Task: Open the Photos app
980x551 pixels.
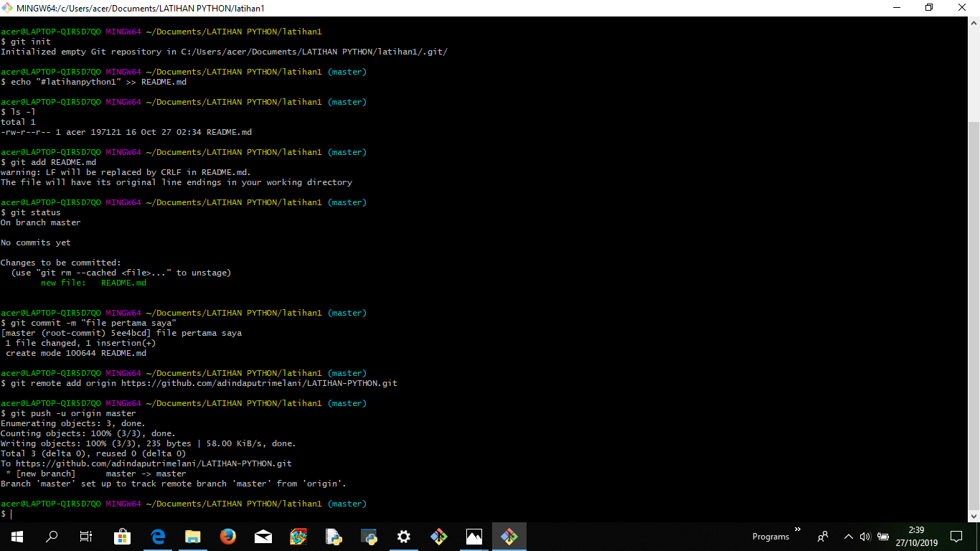Action: 473,536
